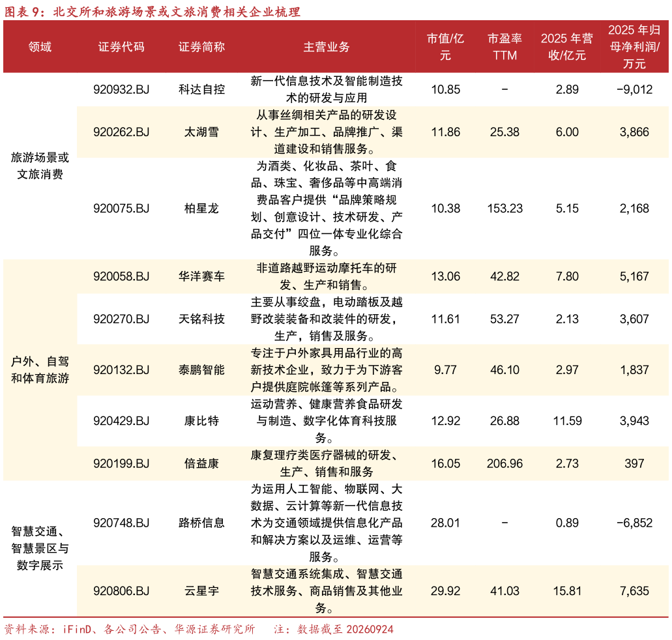
Task: Select company name 天铭科技
Action: [201, 319]
